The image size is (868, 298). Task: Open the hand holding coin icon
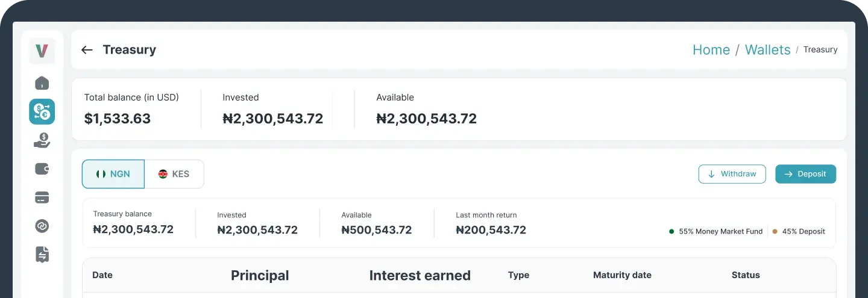[42, 140]
